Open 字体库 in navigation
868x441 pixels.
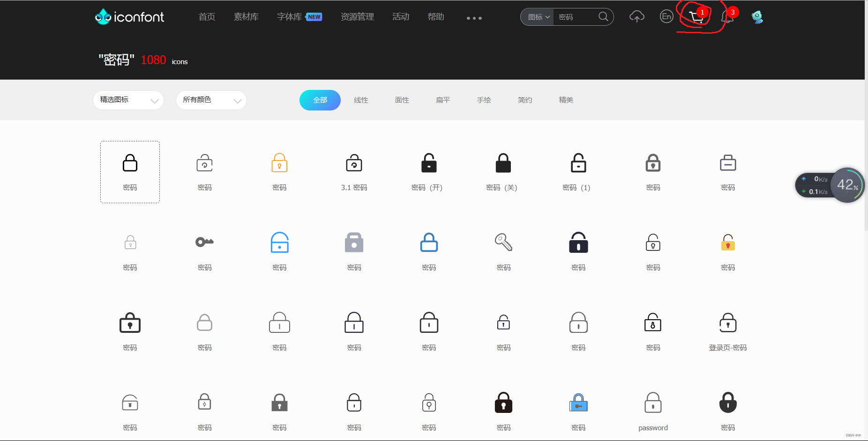[289, 17]
